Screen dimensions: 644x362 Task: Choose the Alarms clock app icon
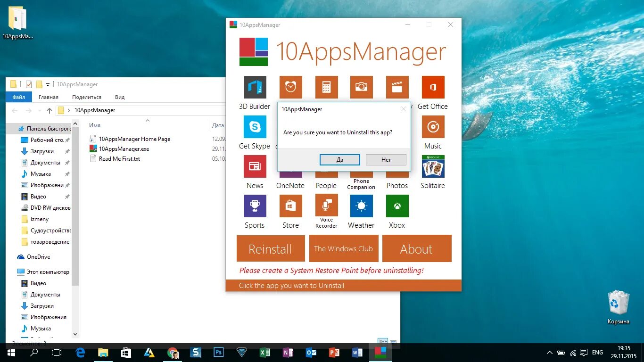coord(291,87)
